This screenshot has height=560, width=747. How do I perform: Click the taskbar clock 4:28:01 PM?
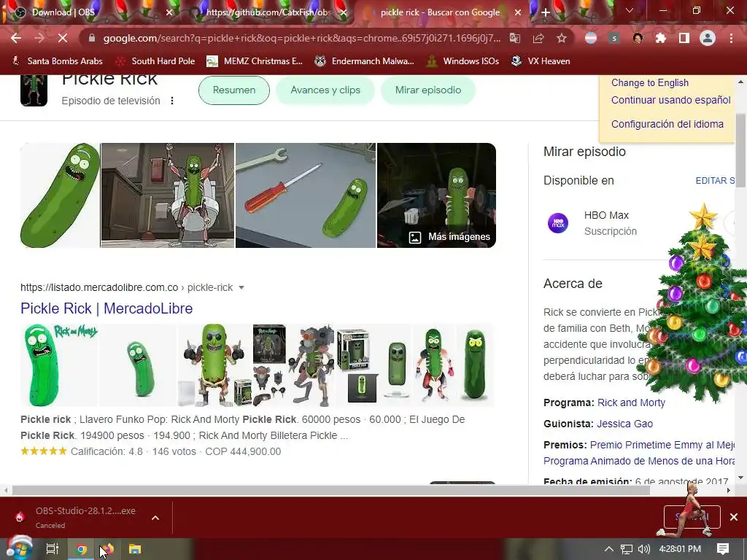[680, 549]
